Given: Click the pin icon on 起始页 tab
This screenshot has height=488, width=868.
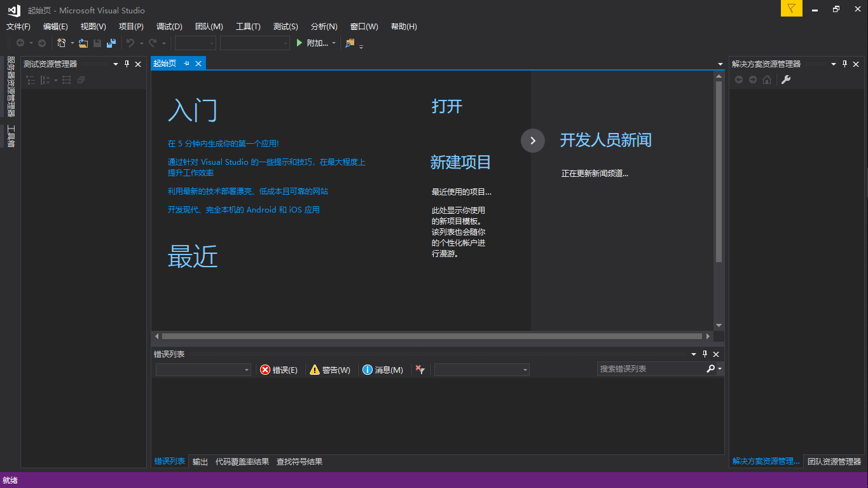Looking at the screenshot, I should (x=187, y=64).
